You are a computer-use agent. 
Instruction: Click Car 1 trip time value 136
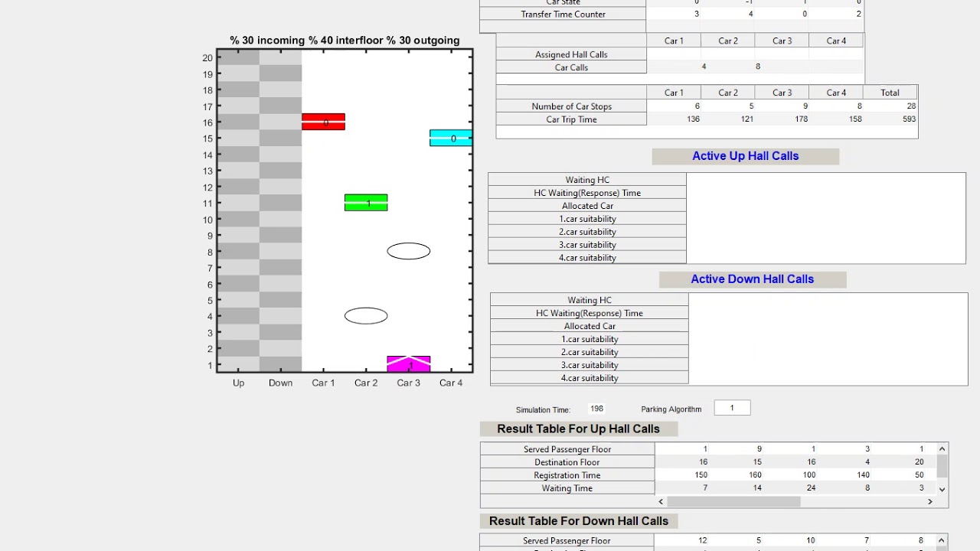click(692, 119)
